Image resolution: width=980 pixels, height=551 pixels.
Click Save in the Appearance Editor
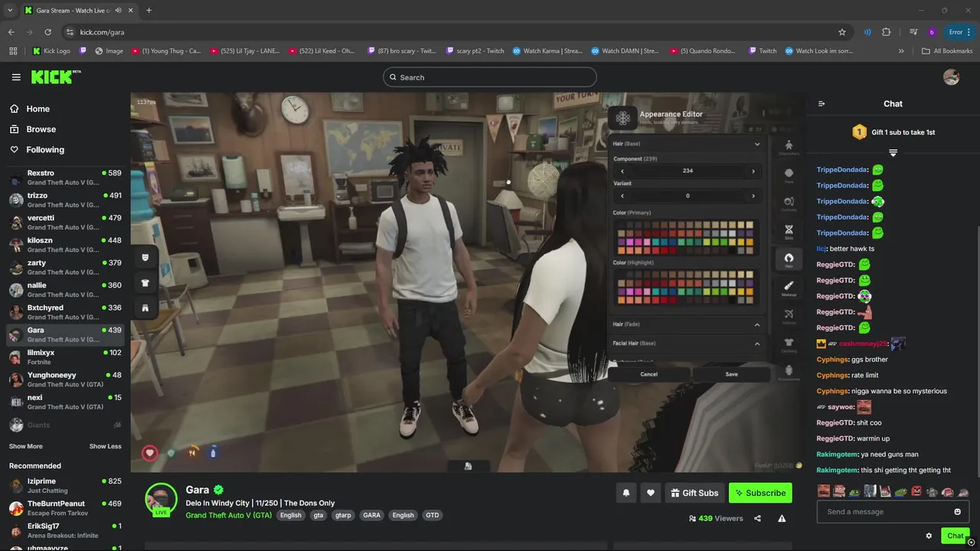coord(731,374)
